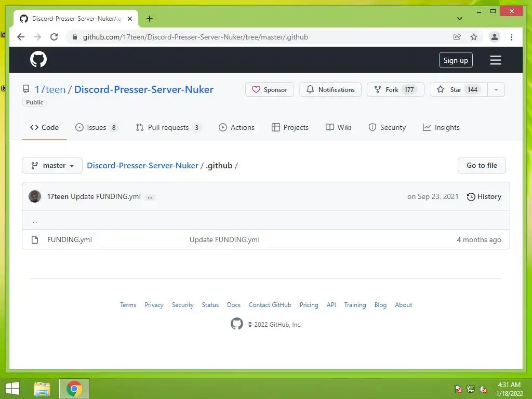Open the Projects tab
The height and width of the screenshot is (399, 532).
(x=290, y=128)
